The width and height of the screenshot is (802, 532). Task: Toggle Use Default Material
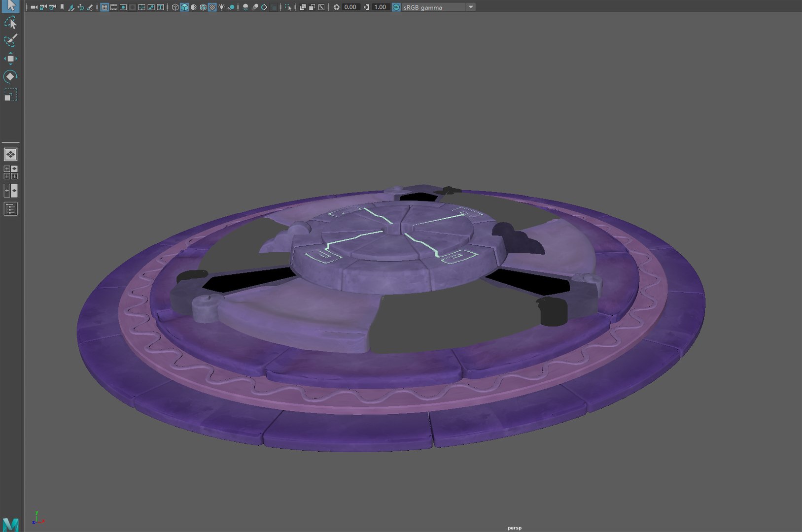[x=194, y=7]
